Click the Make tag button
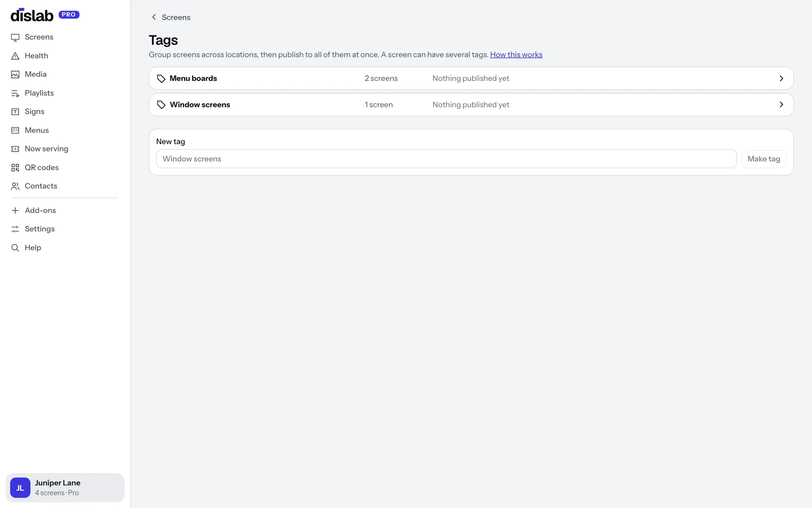Viewport: 812px width, 508px height. click(764, 159)
